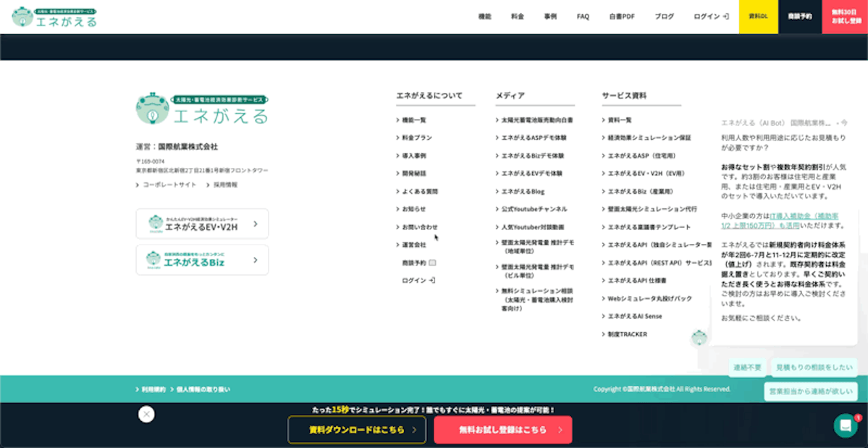Click the login arrow icon in footer
Viewport: 868px width, 448px height.
[x=432, y=280]
